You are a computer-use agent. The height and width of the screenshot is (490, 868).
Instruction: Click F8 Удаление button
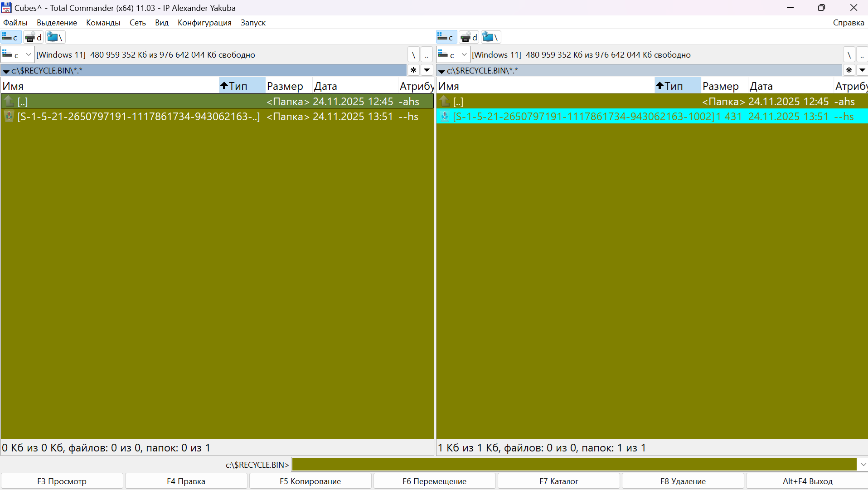(x=683, y=481)
